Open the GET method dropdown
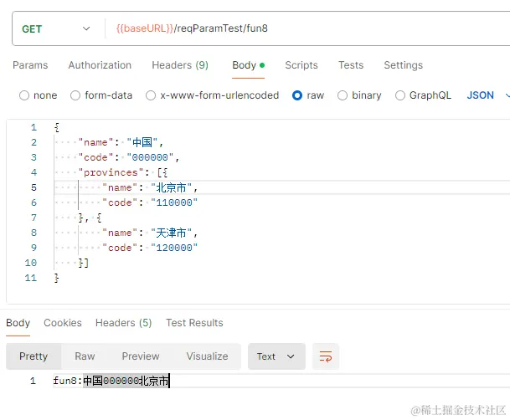The width and height of the screenshot is (510, 420). click(56, 28)
